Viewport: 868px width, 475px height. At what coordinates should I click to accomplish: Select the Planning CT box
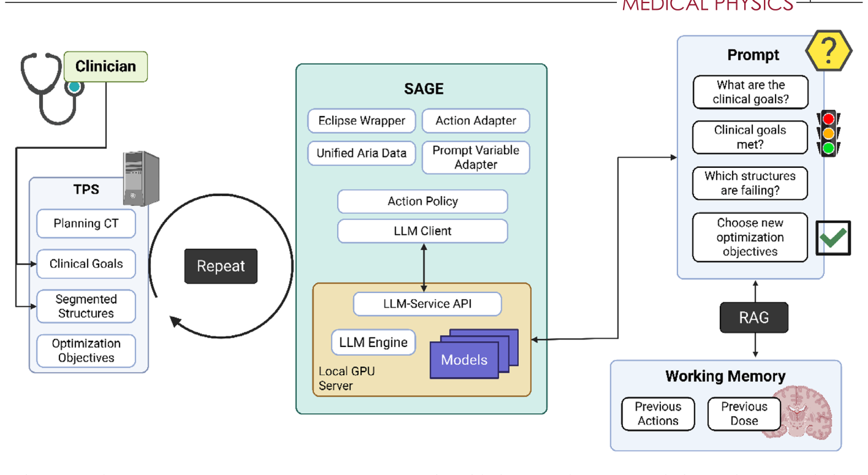click(86, 224)
